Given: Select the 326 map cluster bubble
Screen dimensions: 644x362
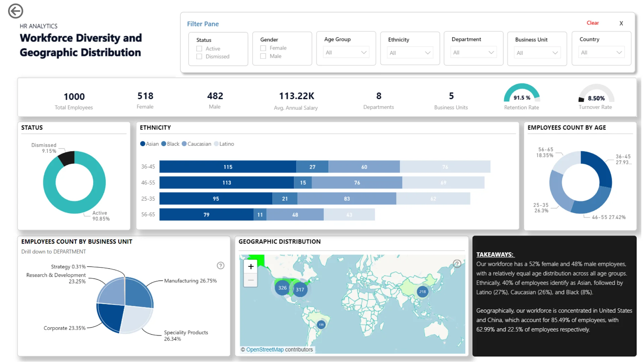Looking at the screenshot, I should coord(282,288).
